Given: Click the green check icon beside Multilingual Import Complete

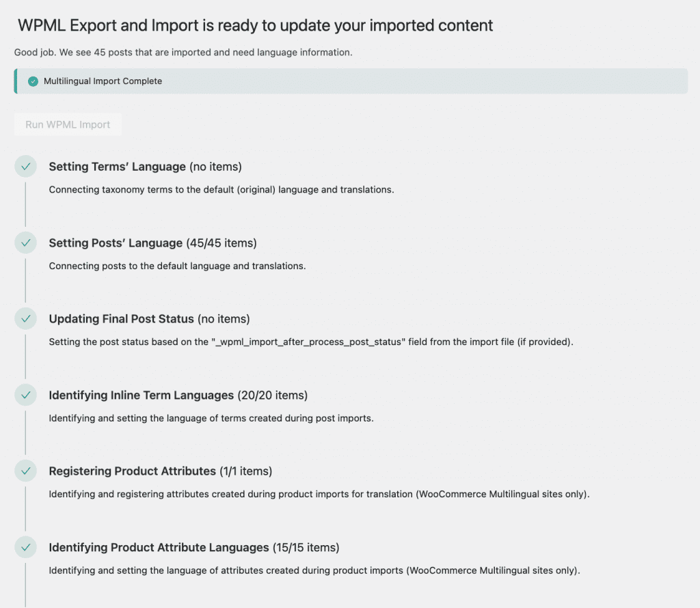Looking at the screenshot, I should [x=33, y=81].
